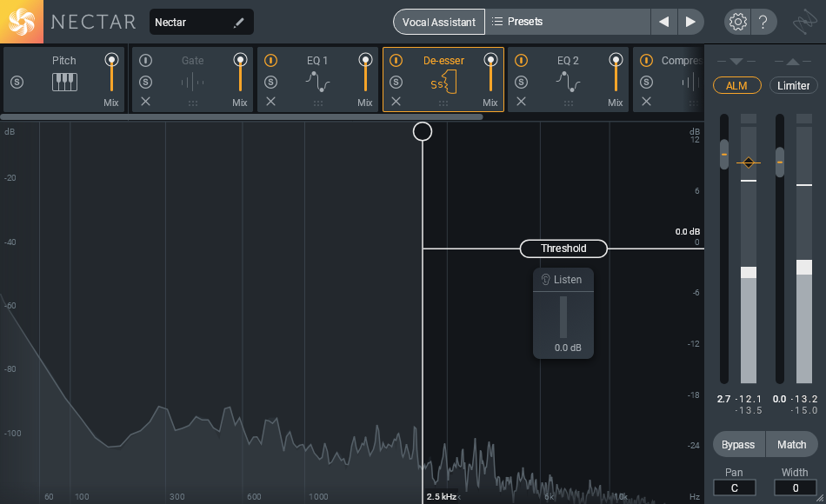826x504 pixels.
Task: Open the settings gear options
Action: pos(737,22)
